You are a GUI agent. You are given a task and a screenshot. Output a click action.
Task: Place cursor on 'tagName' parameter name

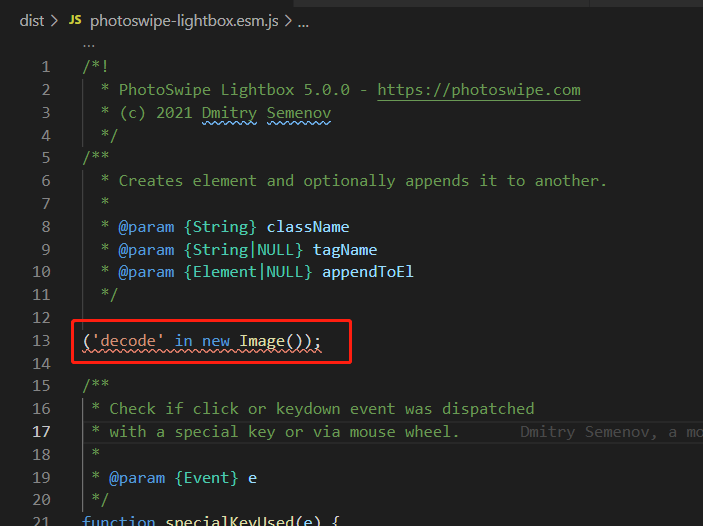pyautogui.click(x=345, y=250)
